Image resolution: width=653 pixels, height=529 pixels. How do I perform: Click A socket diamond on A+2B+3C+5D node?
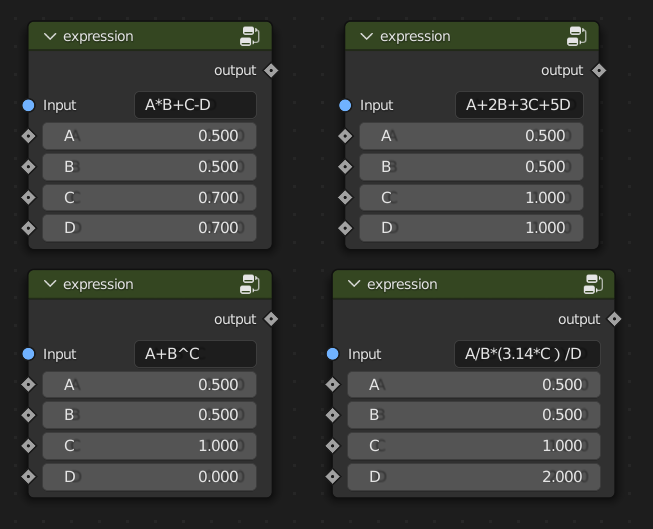(x=345, y=136)
